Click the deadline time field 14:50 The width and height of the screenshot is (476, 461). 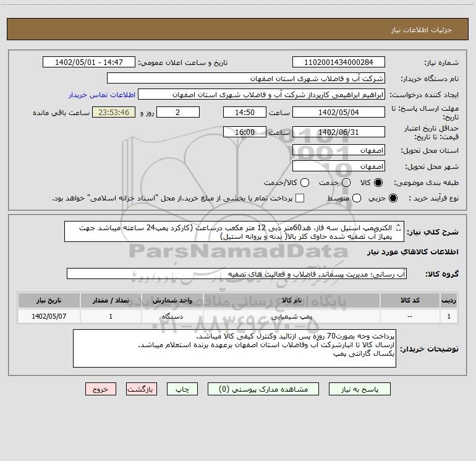click(245, 112)
